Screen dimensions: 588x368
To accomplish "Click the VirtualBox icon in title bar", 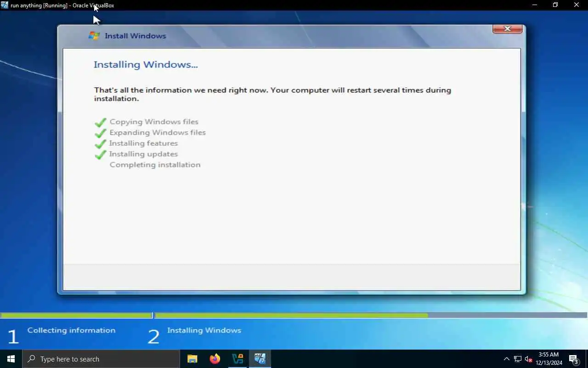I will (5, 5).
